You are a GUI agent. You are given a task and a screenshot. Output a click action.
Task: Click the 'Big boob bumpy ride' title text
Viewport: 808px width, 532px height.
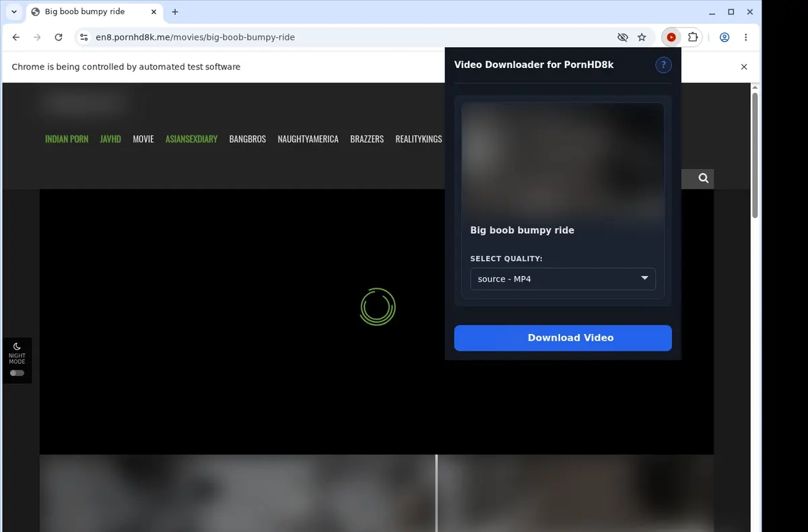(x=522, y=230)
